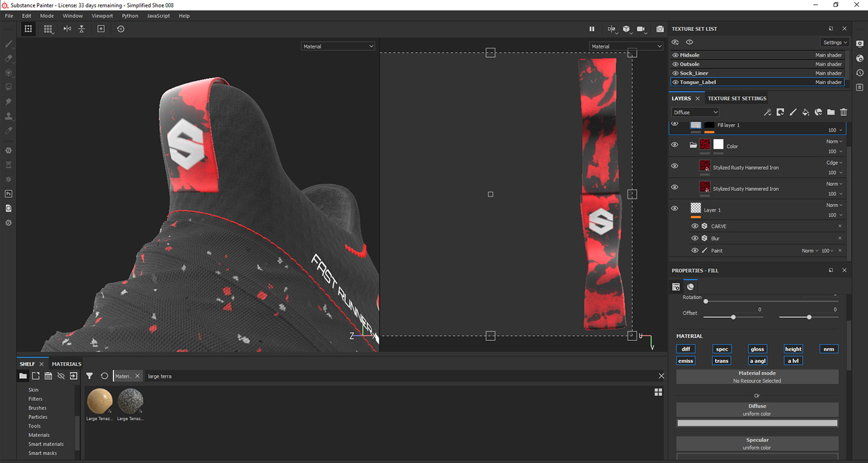
Task: Click the height channel button in Material properties
Action: point(793,348)
